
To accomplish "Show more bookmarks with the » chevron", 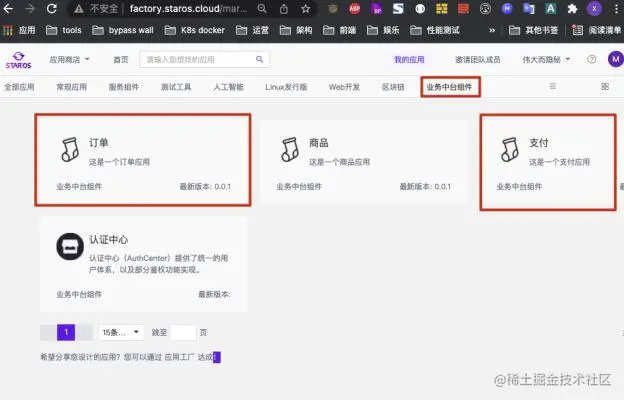I will (492, 30).
